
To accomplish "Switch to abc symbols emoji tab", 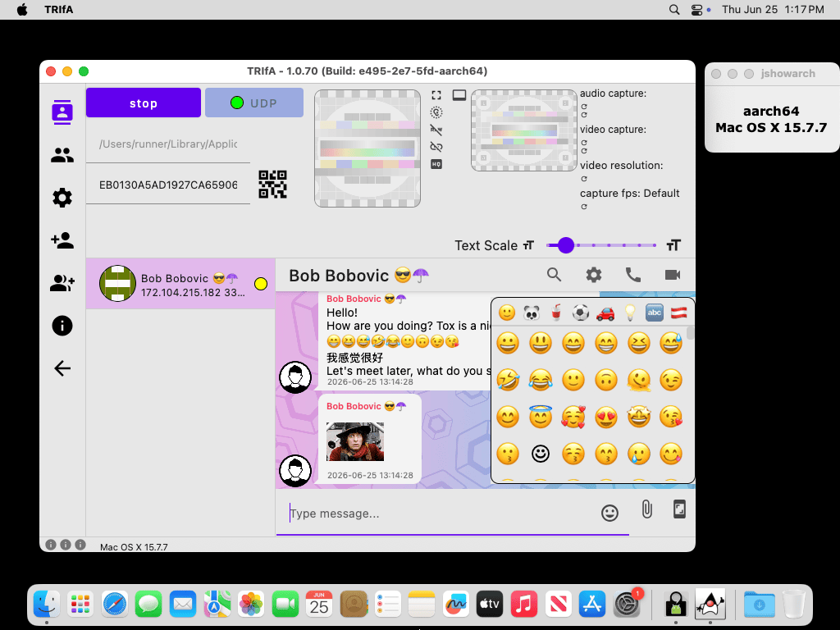I will (x=655, y=313).
